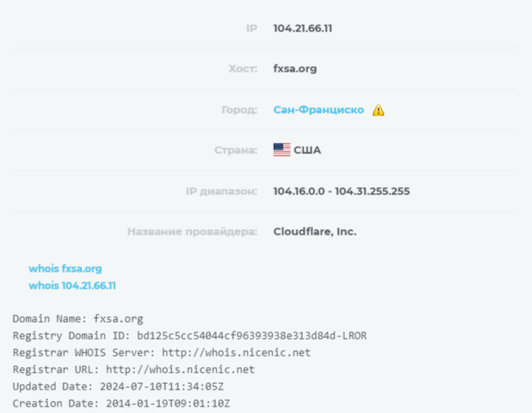Open the Сан-Франциско city link
This screenshot has width=532, height=413.
click(318, 110)
